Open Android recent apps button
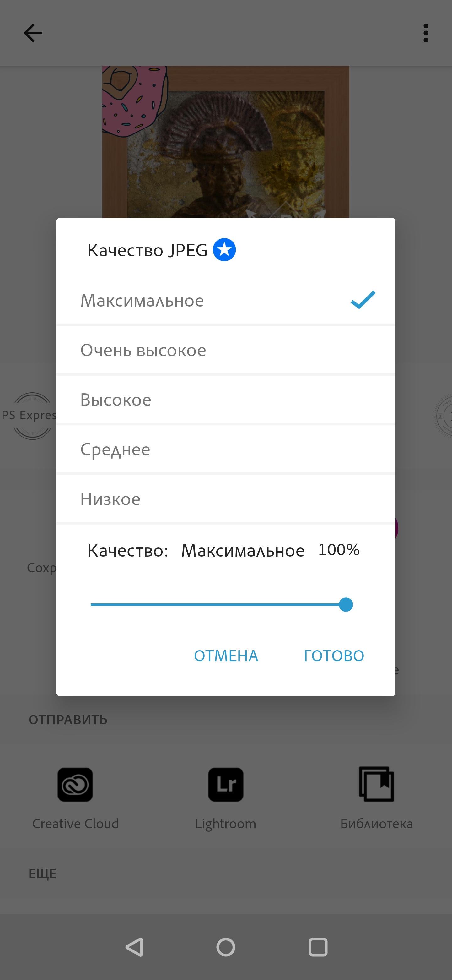452x980 pixels. pos(318,947)
